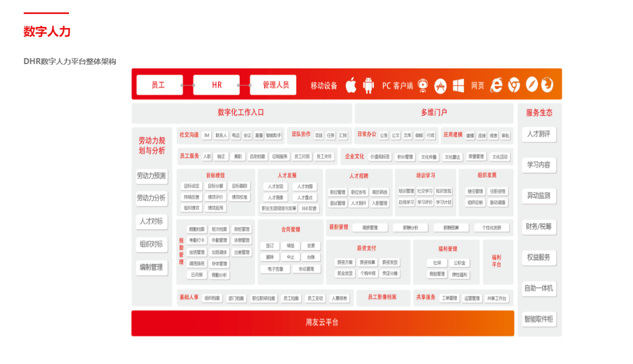
Task: Click the Mac App Store icon
Action: 441,86
